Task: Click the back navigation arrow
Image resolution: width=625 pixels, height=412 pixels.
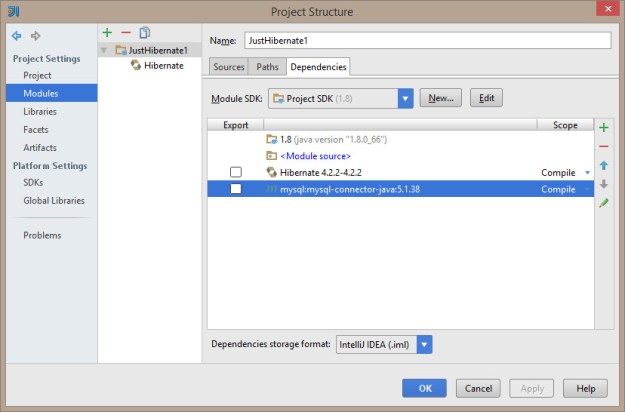Action: tap(16, 36)
